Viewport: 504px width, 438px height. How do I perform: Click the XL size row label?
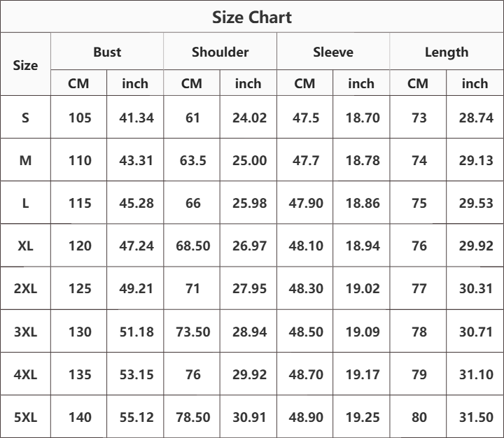25,246
